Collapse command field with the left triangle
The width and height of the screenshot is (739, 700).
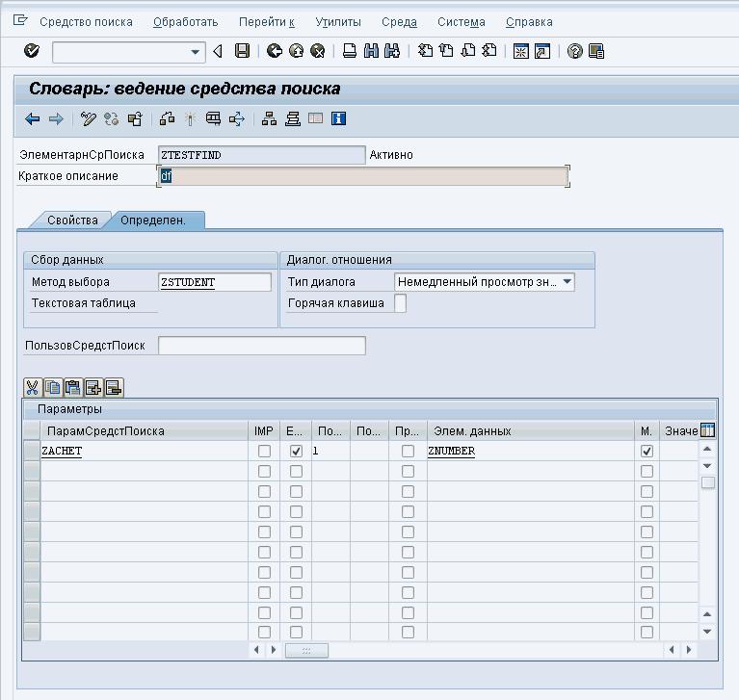[218, 51]
